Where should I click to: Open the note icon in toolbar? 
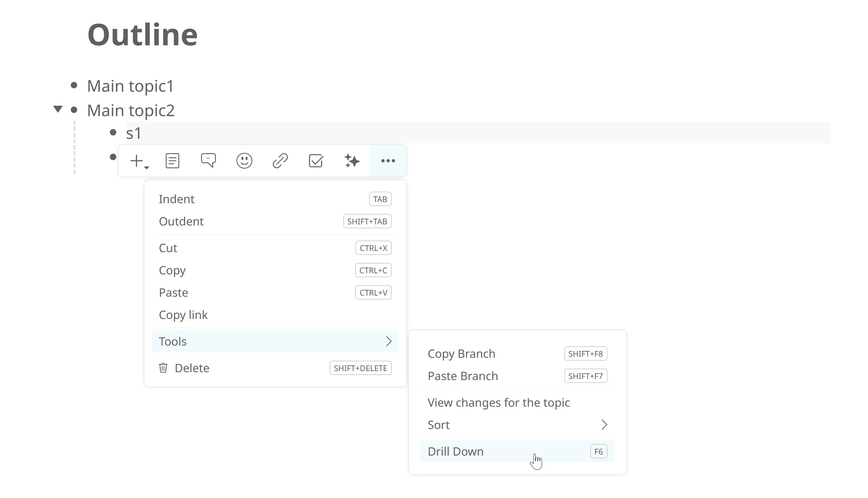click(x=172, y=161)
